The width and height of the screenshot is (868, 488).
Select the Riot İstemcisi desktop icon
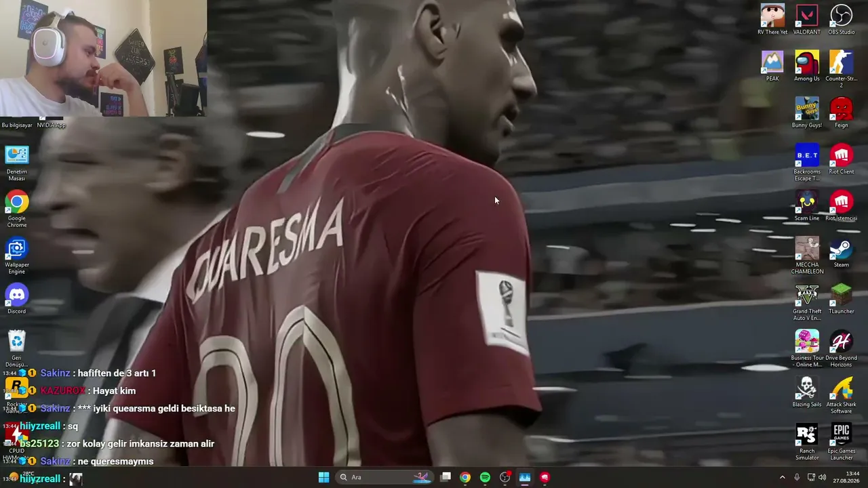click(x=842, y=206)
